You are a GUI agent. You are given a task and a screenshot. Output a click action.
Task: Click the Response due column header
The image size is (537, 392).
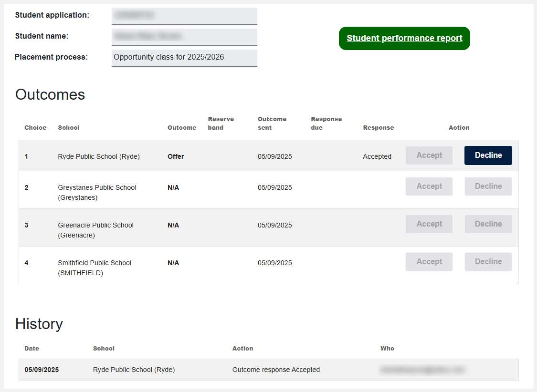[x=326, y=123]
